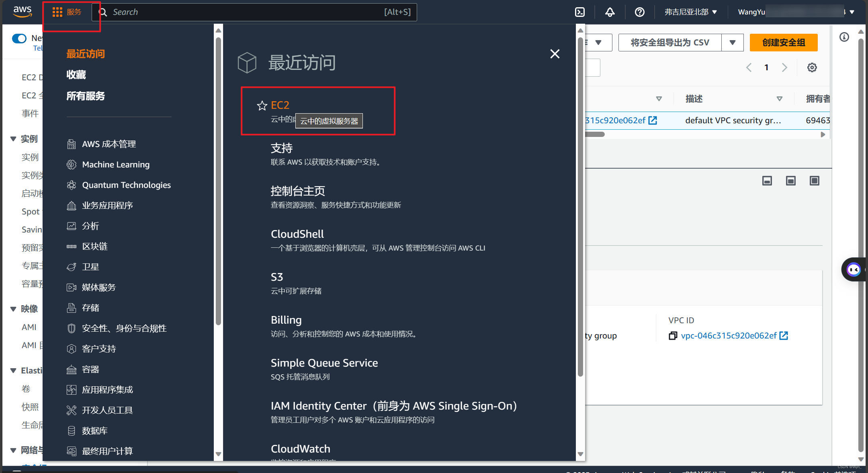Collapse the 映像 section in sidebar
This screenshot has width=868, height=473.
click(13, 309)
